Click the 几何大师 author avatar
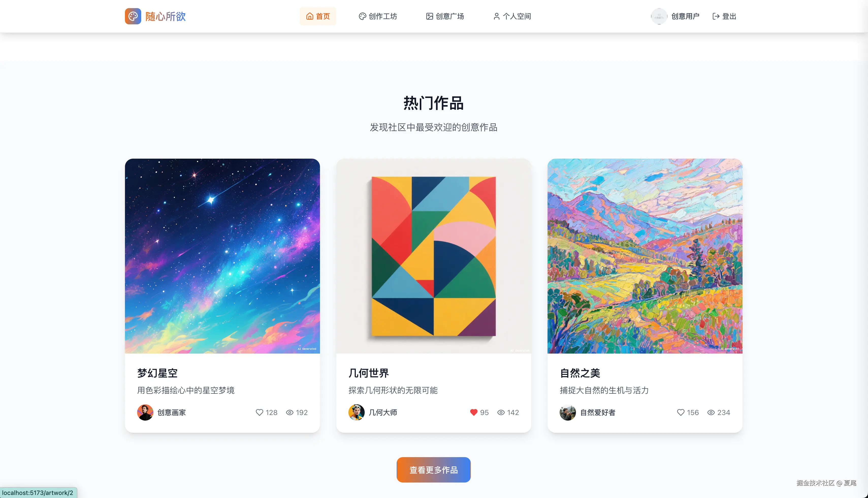This screenshot has width=868, height=498. 356,412
